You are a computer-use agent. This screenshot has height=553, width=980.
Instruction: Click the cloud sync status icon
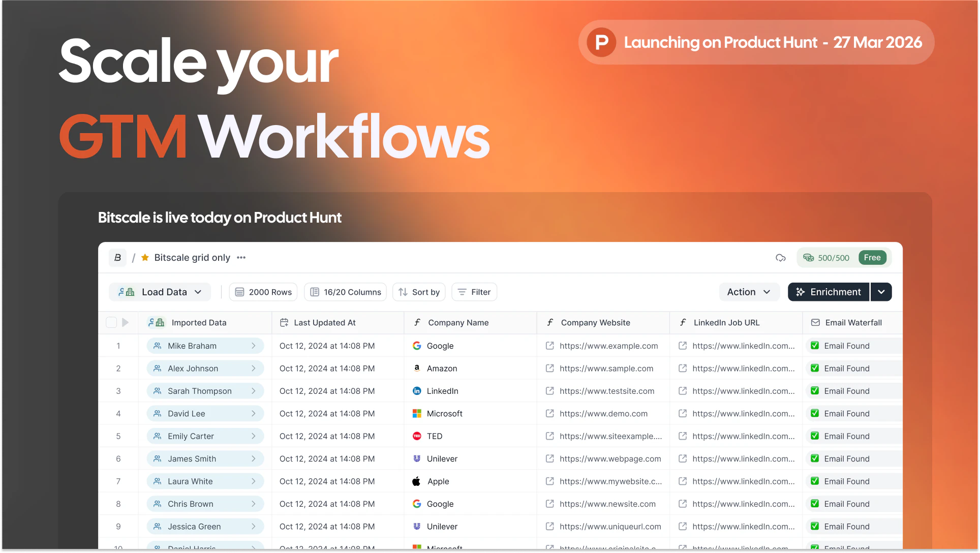(781, 258)
